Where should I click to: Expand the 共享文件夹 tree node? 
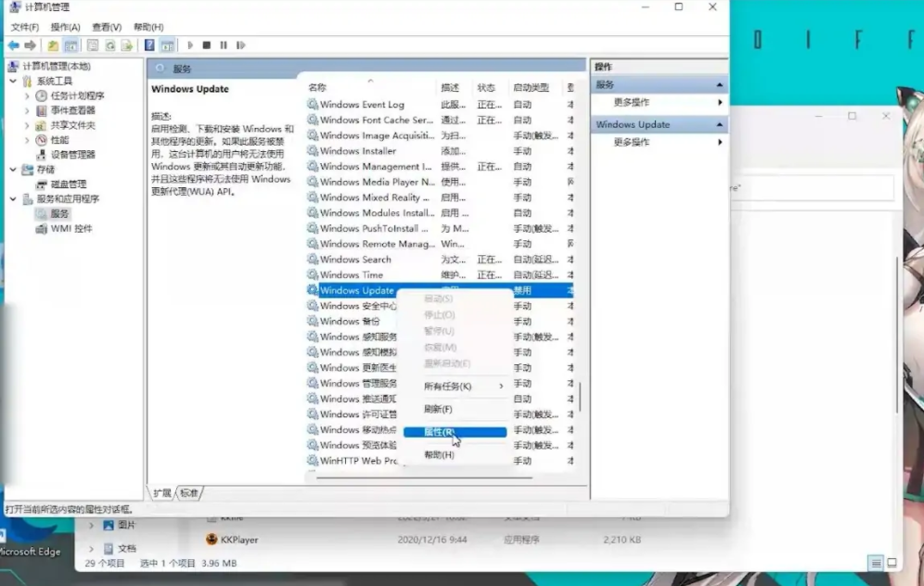pyautogui.click(x=27, y=125)
